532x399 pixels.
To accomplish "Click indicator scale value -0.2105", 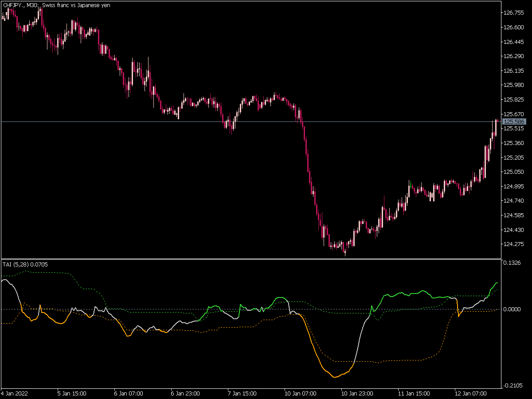I will (x=513, y=386).
